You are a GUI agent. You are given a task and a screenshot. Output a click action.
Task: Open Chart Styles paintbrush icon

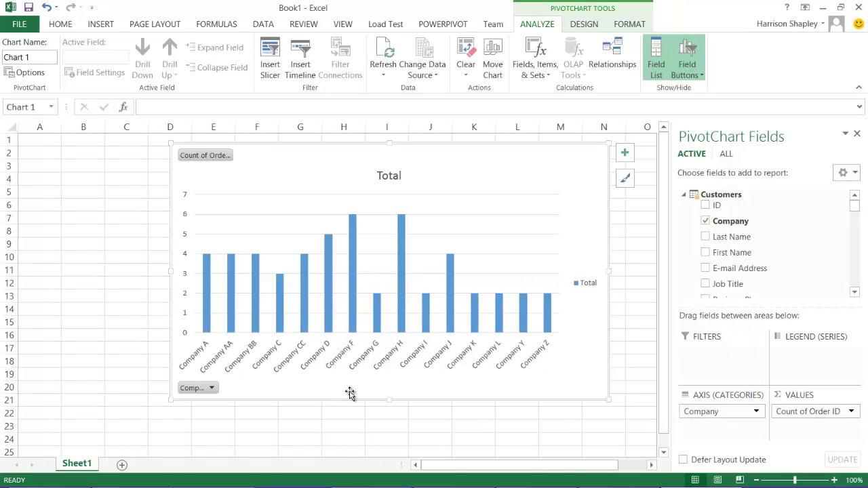[x=625, y=178]
